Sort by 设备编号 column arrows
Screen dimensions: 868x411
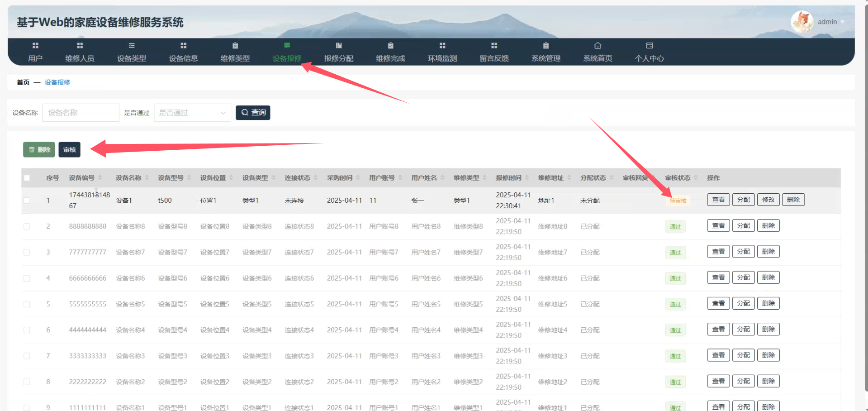tap(100, 178)
